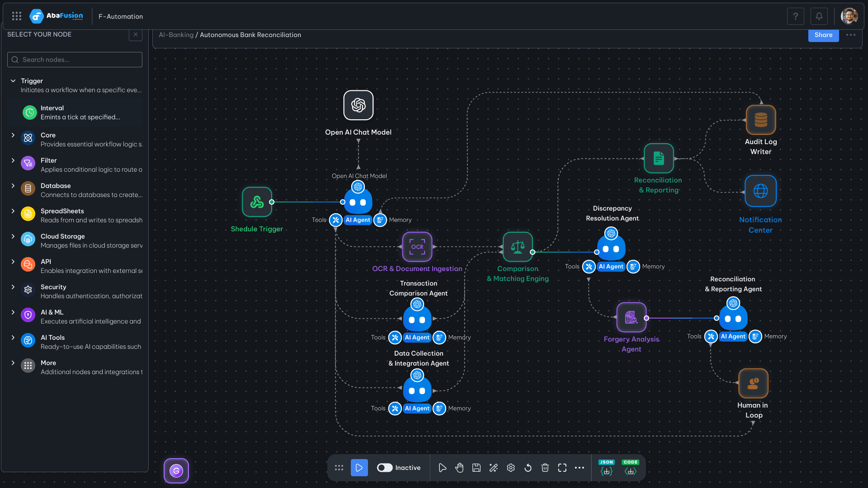
Task: Select the Forgery Analysis Agent node icon
Action: [x=631, y=317]
